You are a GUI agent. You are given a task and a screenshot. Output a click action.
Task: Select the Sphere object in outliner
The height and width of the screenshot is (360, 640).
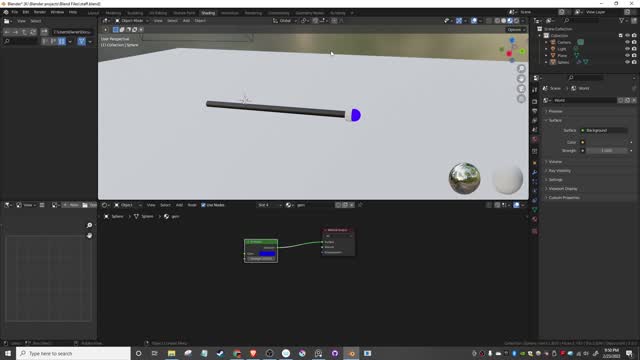[x=563, y=62]
